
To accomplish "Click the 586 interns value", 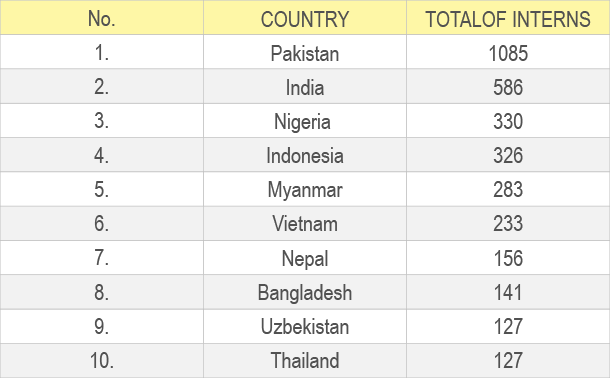I will [508, 86].
